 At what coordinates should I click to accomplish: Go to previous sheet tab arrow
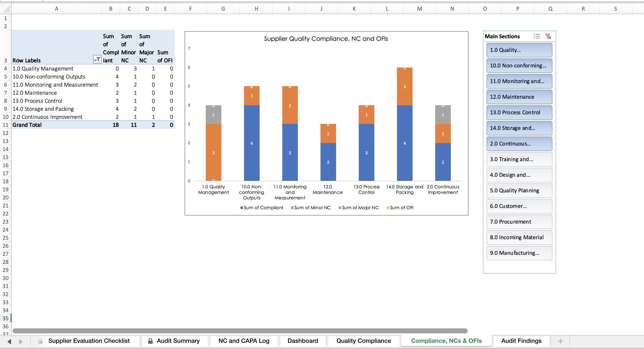[10, 341]
